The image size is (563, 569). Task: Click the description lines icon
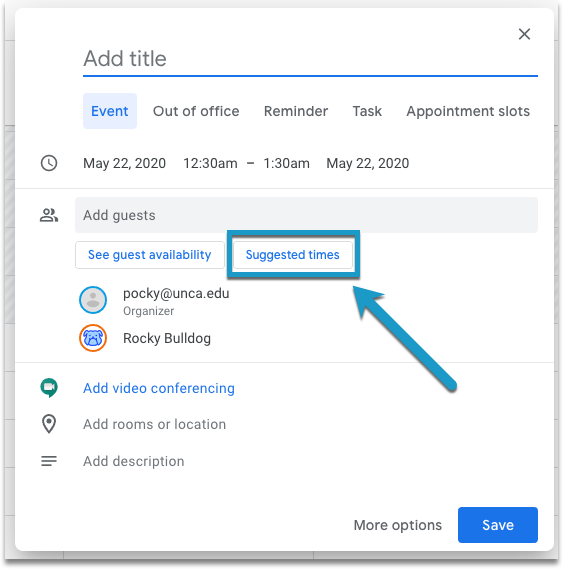[x=49, y=461]
